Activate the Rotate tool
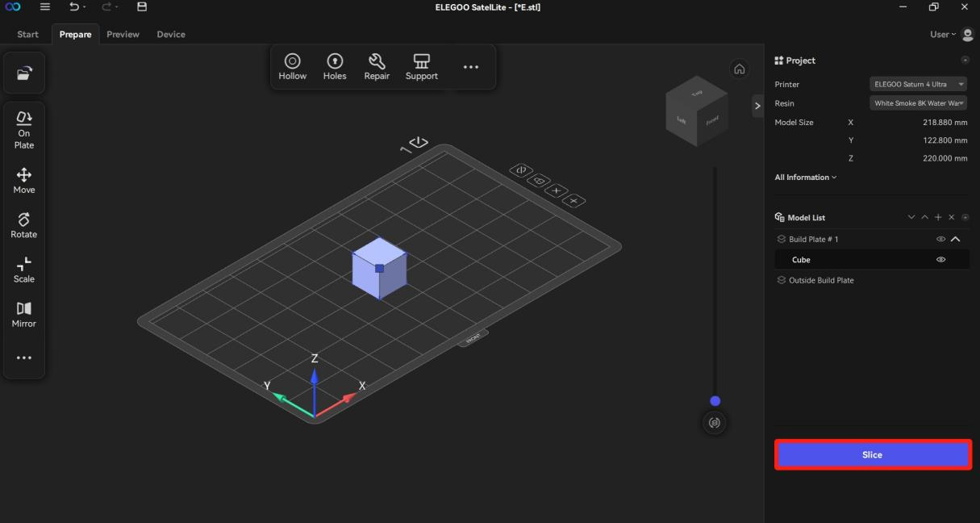 24,225
